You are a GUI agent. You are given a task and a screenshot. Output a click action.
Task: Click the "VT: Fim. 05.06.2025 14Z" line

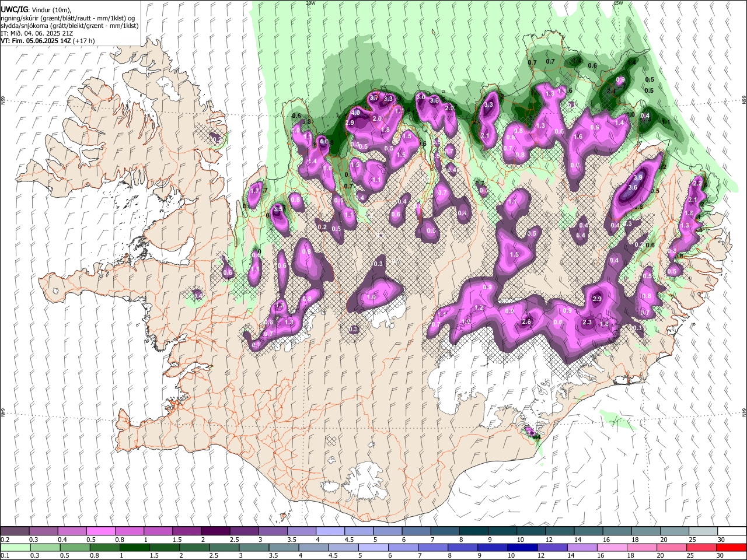(35, 41)
